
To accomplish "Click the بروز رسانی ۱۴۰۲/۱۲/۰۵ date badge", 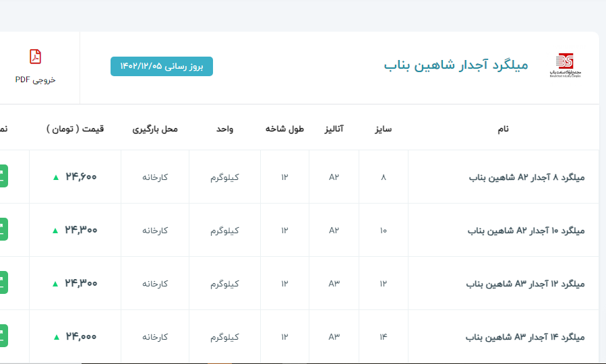I will pyautogui.click(x=162, y=66).
